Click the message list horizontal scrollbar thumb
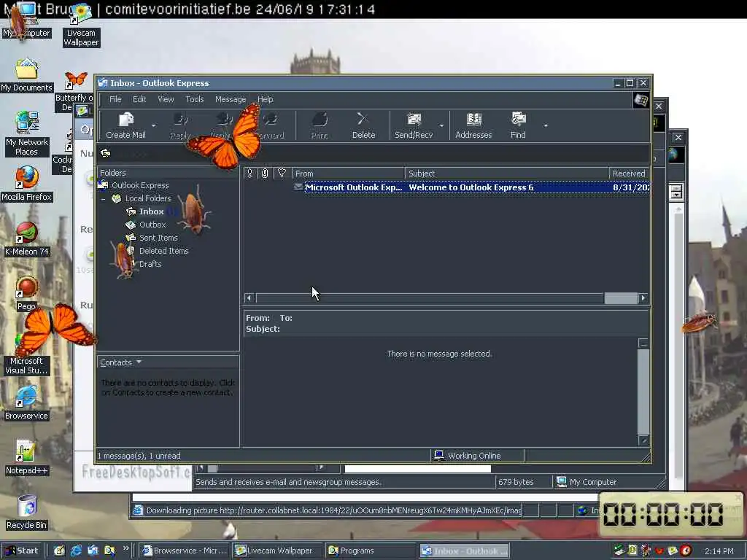The height and width of the screenshot is (560, 747). [621, 298]
